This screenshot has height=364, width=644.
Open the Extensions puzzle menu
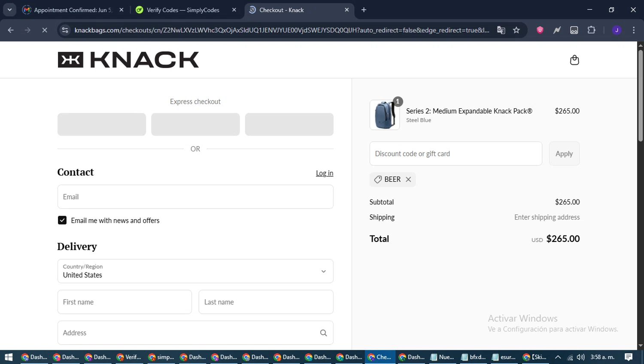point(591,30)
